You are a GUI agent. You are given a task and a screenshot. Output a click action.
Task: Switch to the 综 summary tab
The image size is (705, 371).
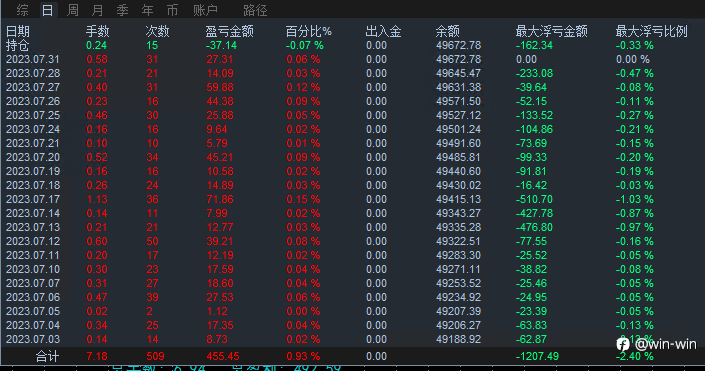22,10
